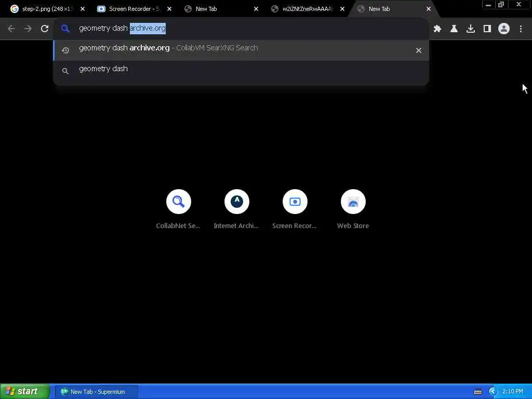Minimize the Supermium window
The width and height of the screenshot is (532, 399).
pyautogui.click(x=488, y=4)
